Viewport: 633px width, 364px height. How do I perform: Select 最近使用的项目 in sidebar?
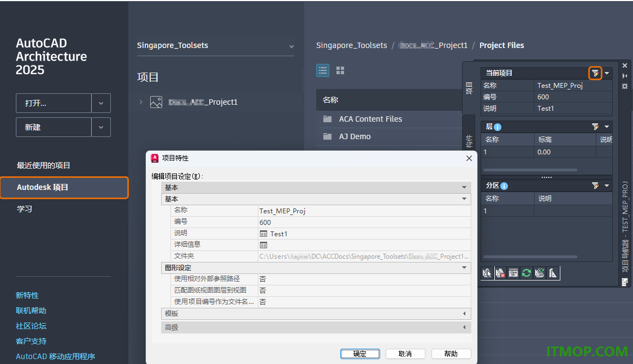pyautogui.click(x=44, y=165)
